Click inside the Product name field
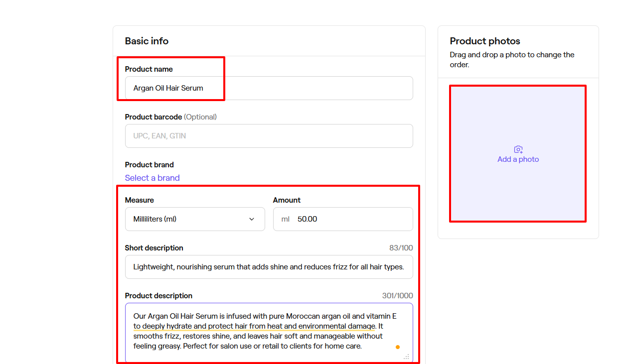 pyautogui.click(x=269, y=88)
